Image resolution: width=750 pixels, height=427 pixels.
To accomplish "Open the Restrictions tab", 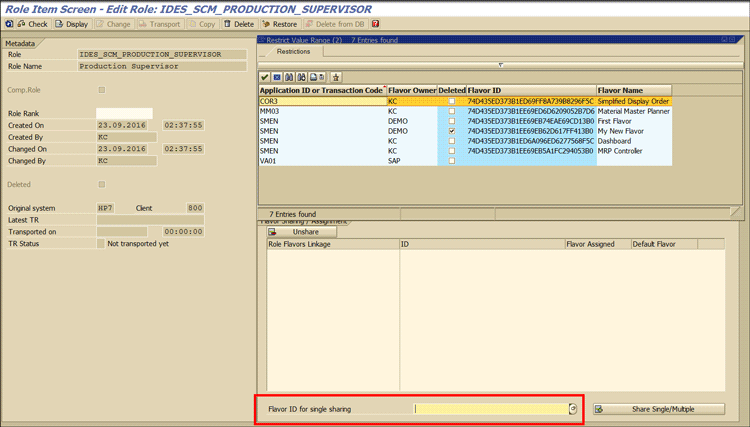I will (x=293, y=52).
